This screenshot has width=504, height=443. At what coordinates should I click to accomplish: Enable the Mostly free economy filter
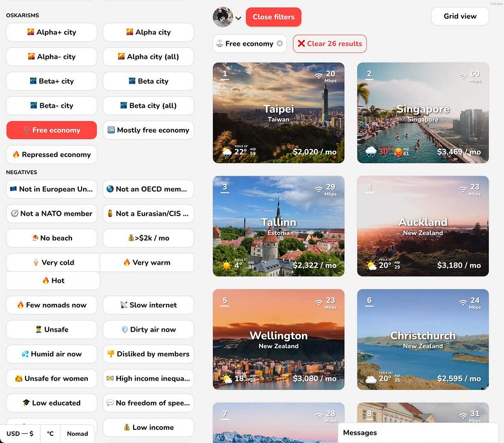point(148,130)
